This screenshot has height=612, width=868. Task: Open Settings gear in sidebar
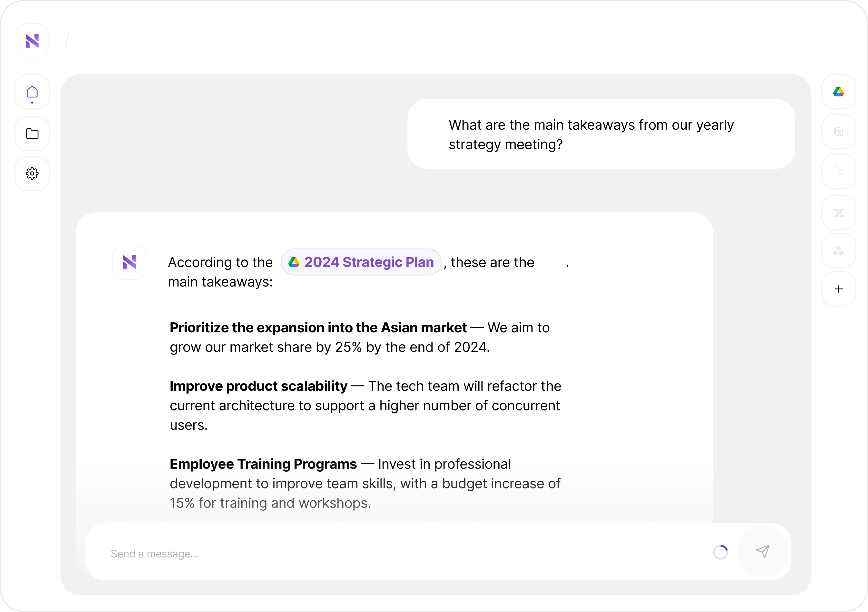point(32,173)
